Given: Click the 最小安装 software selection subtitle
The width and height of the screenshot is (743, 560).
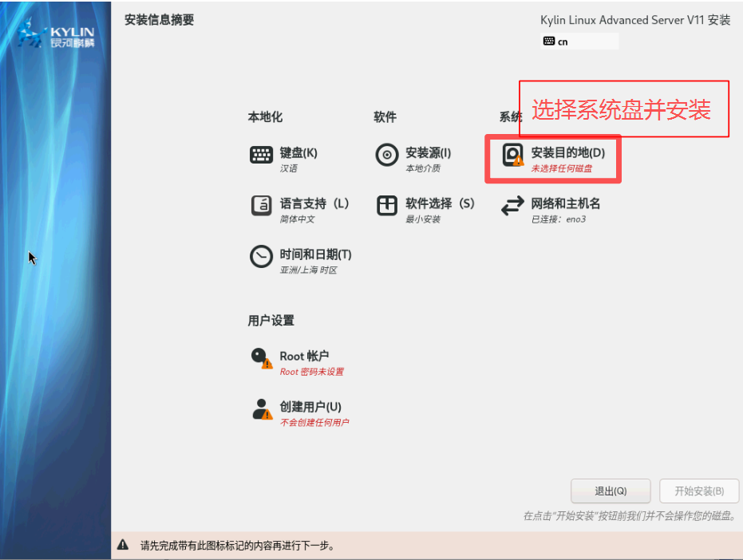Looking at the screenshot, I should (423, 219).
